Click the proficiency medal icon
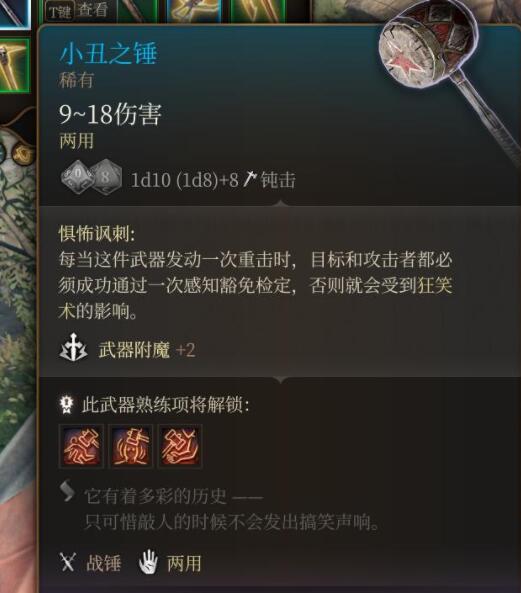The width and height of the screenshot is (521, 593). (x=67, y=404)
